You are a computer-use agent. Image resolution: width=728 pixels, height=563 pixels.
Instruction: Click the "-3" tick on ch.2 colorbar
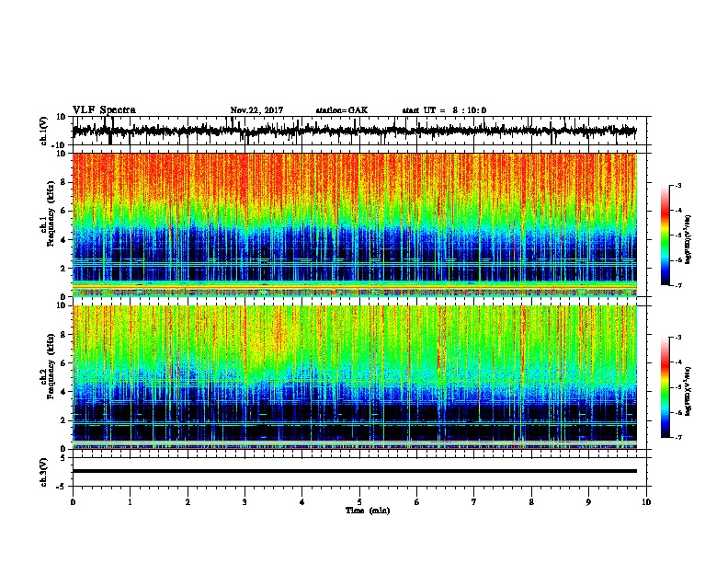(678, 338)
